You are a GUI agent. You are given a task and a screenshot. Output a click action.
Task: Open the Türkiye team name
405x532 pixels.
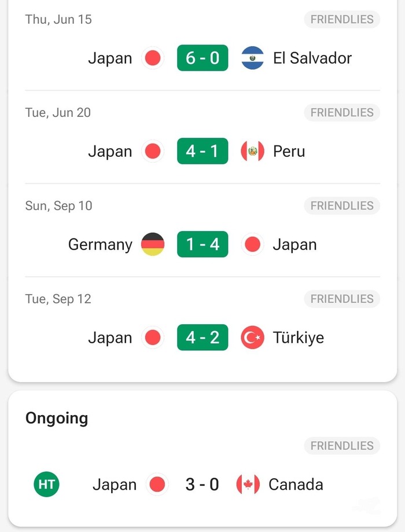click(x=299, y=338)
